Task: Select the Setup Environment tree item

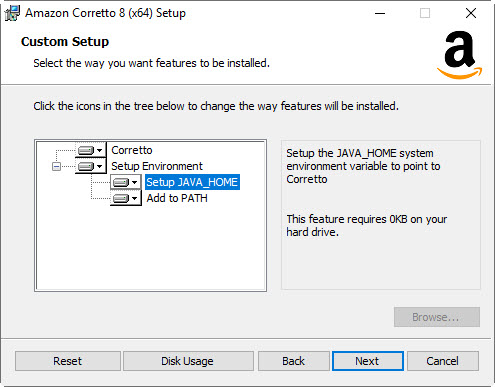Action: click(x=157, y=166)
